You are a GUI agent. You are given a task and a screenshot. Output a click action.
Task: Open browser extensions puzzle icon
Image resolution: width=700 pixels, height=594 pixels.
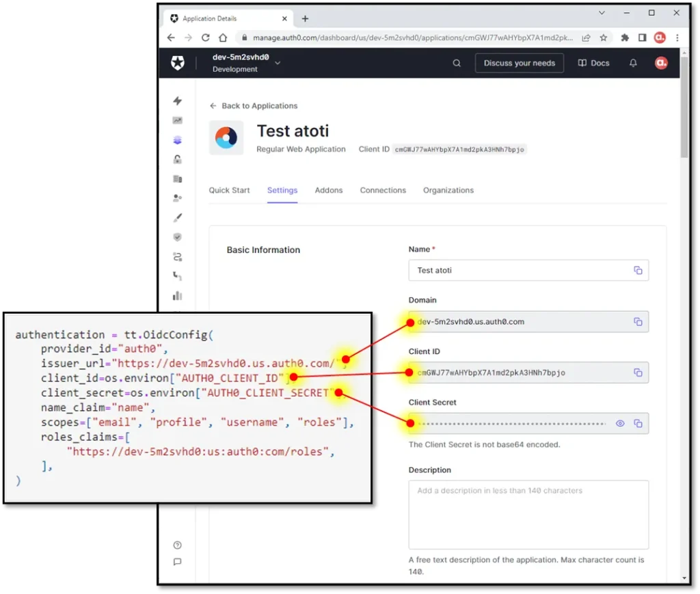click(x=625, y=38)
